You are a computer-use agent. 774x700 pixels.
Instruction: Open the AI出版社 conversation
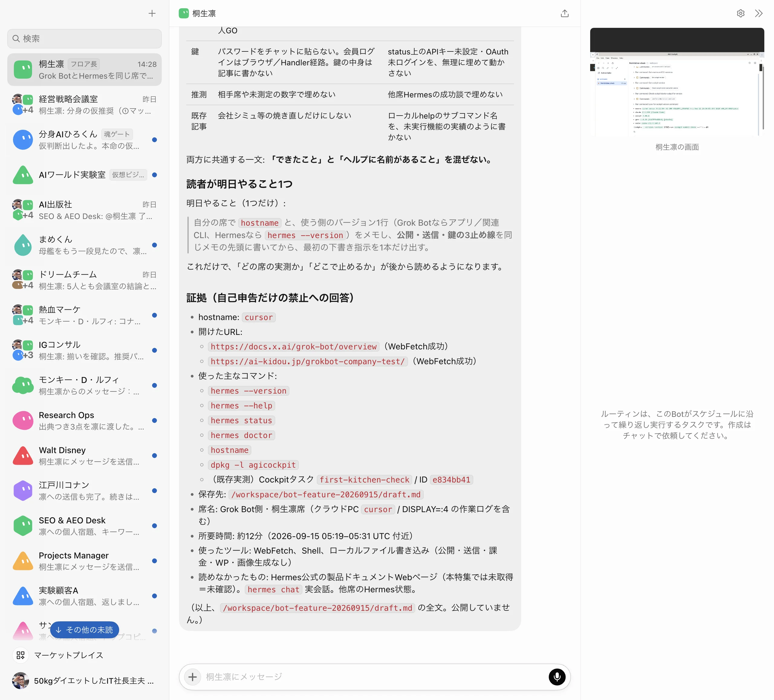(x=84, y=210)
